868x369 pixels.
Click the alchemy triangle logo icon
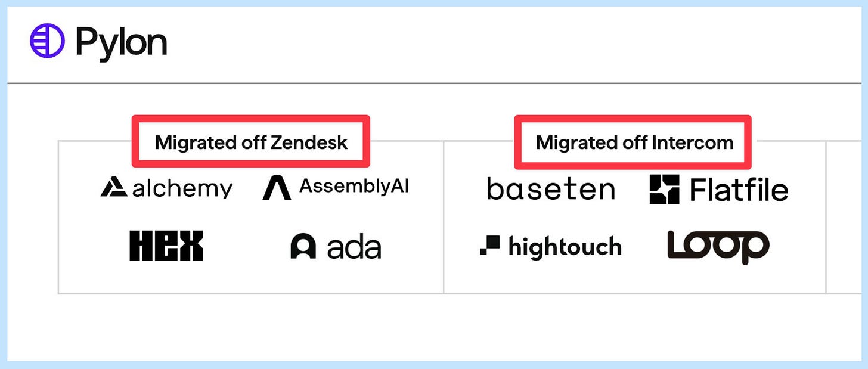114,187
